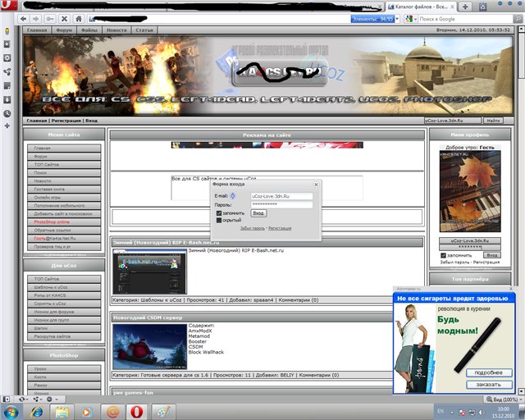Switch to the 'Каталог файлов' browser tab

[421, 7]
